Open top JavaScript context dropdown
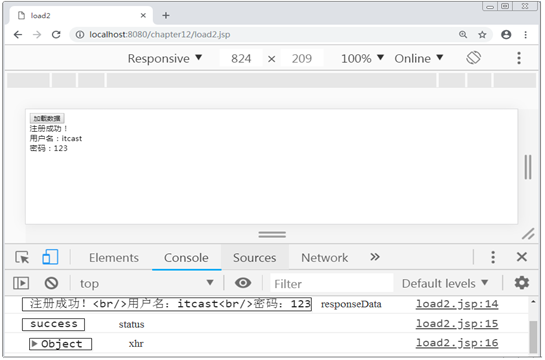 pos(147,283)
